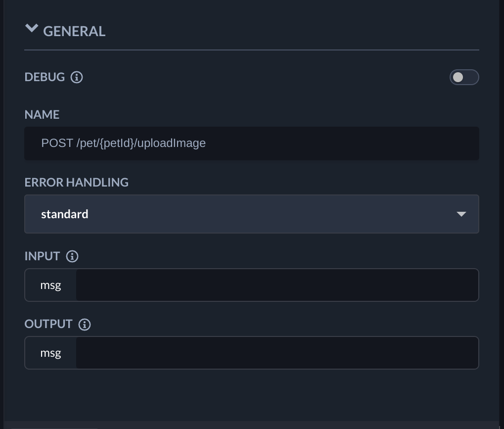Click the empty OUTPUT value text box
This screenshot has width=504, height=429.
click(x=277, y=353)
